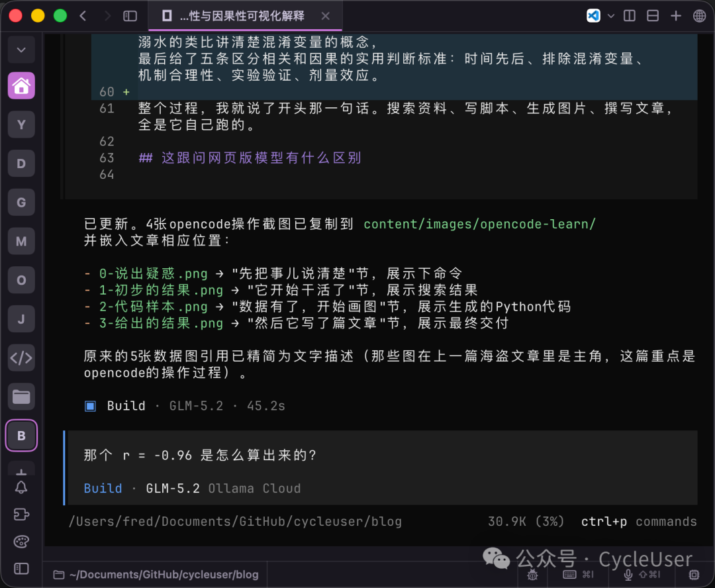Toggle the sidebar panel in title bar
Viewport: 715px width, 588px height.
click(x=130, y=16)
